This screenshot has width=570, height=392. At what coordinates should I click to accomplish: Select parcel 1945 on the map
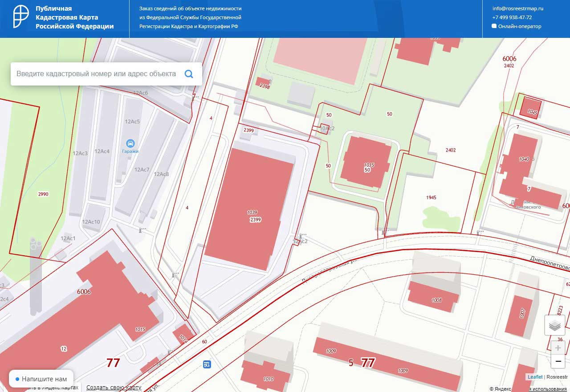point(431,197)
